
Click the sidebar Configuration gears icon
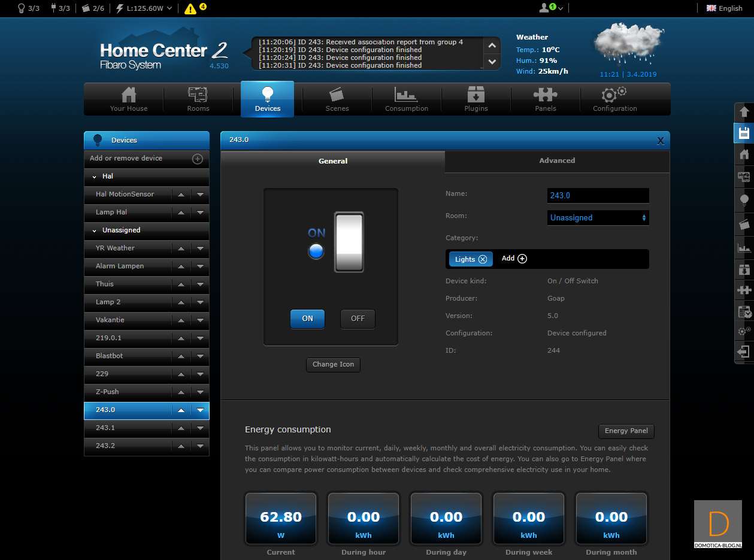click(744, 330)
